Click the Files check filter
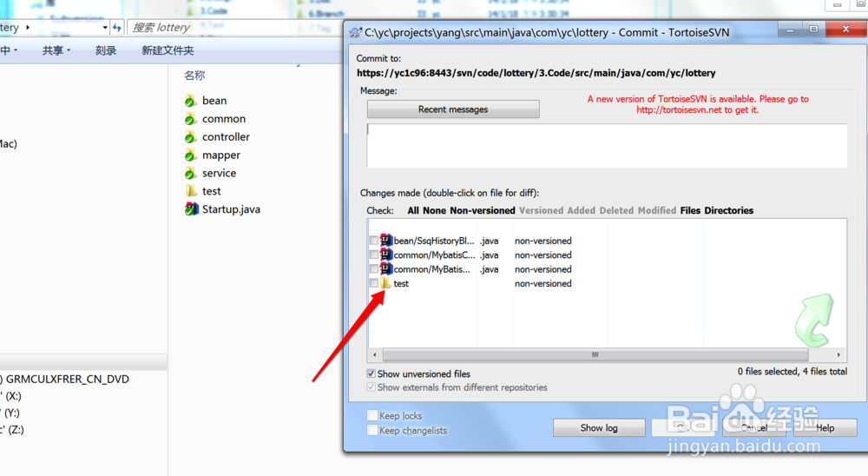This screenshot has height=476, width=868. point(690,210)
